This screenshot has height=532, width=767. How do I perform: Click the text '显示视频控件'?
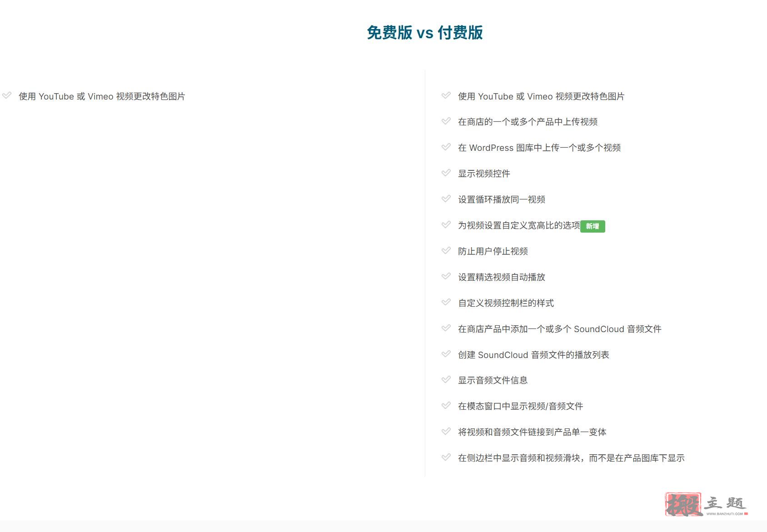[x=484, y=174]
